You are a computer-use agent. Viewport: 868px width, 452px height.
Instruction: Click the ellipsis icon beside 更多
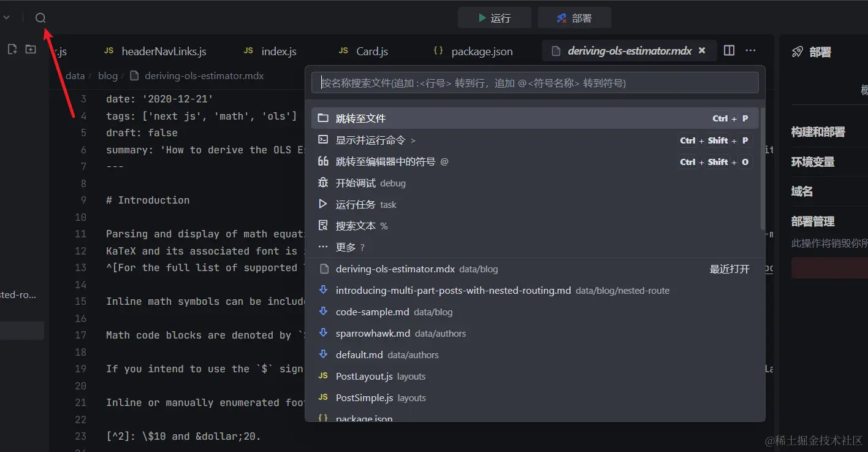(323, 247)
